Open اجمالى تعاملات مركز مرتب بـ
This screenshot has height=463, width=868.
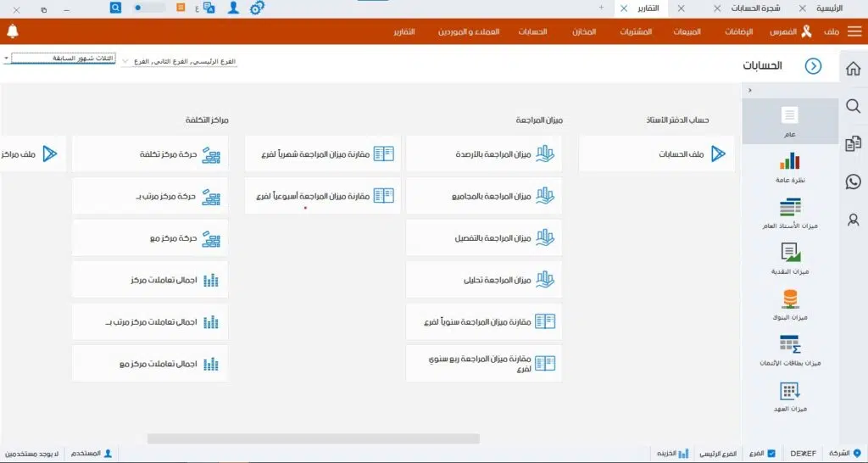pyautogui.click(x=150, y=321)
